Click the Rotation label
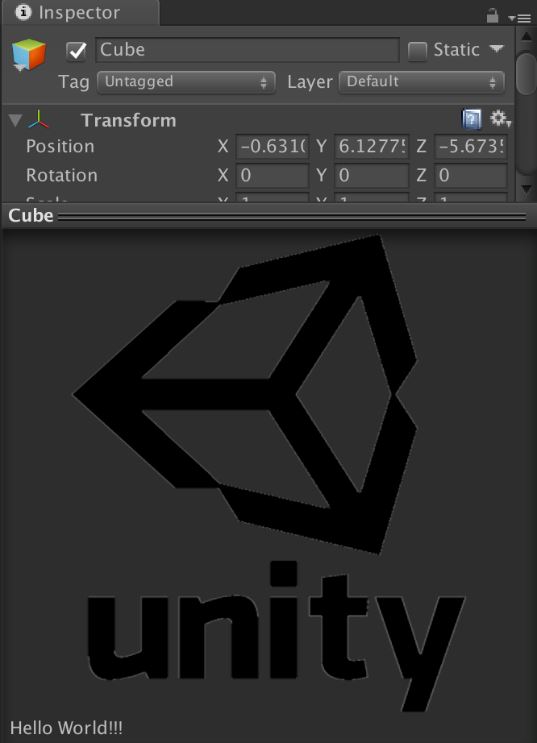This screenshot has height=743, width=537. [62, 176]
